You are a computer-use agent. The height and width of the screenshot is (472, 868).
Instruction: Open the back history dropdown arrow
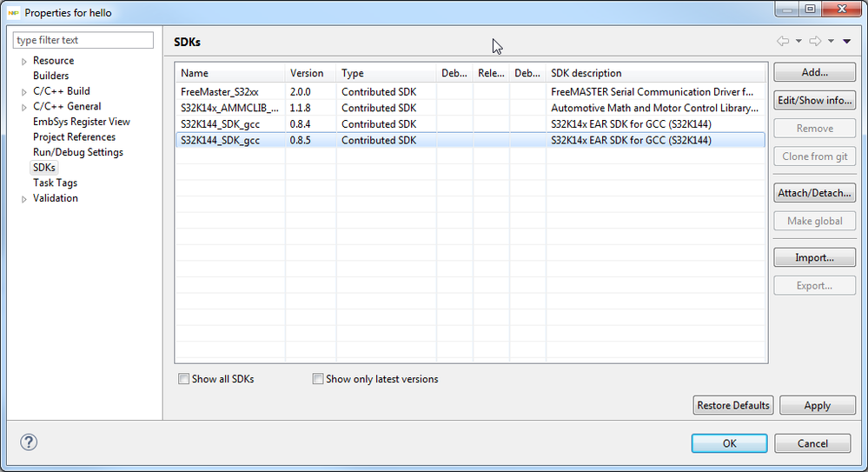tap(798, 41)
